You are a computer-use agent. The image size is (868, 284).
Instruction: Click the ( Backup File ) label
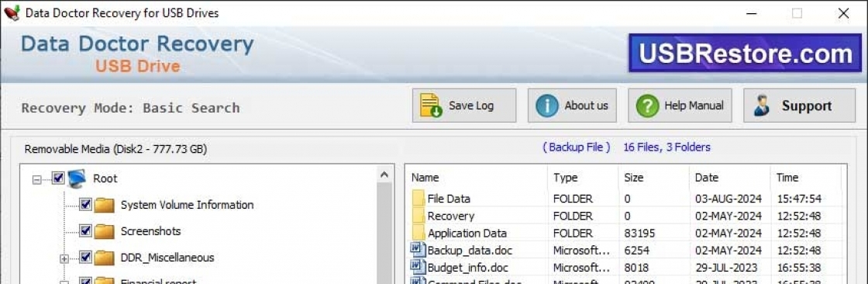(577, 147)
